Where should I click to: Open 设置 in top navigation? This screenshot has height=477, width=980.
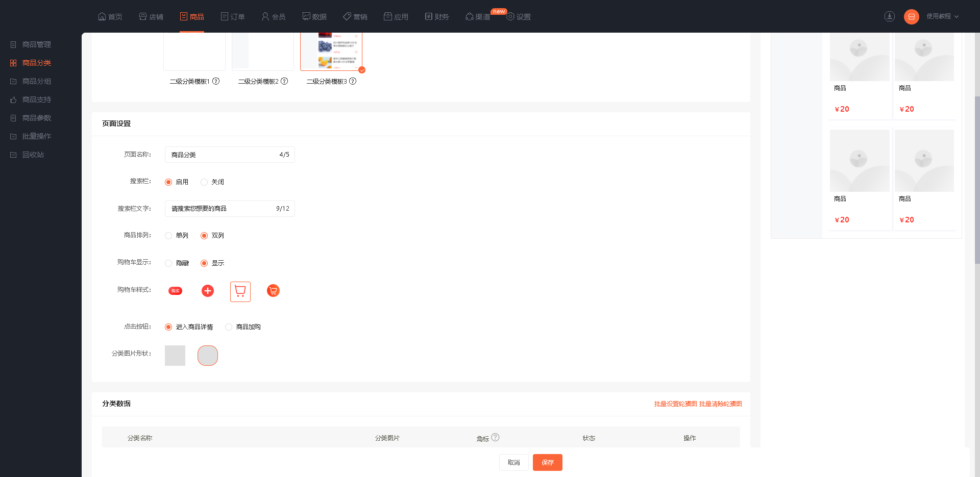(x=519, y=17)
